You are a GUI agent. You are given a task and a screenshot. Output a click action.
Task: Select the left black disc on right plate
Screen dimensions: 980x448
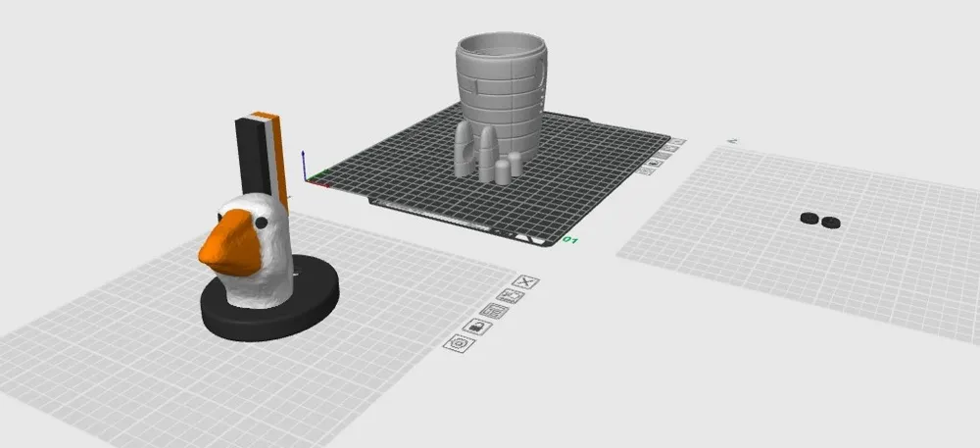tap(810, 220)
